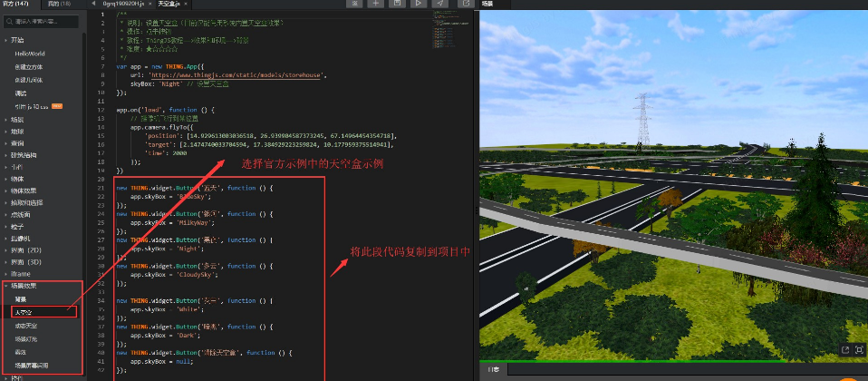Image resolution: width=868 pixels, height=381 pixels.
Task: Click the transmission tower in the 3D scene
Action: [642, 121]
